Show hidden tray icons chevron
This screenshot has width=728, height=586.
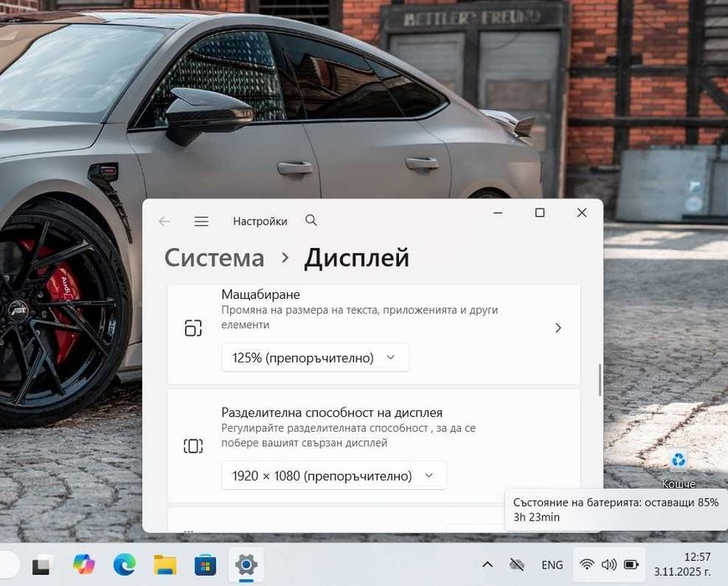pyautogui.click(x=488, y=564)
